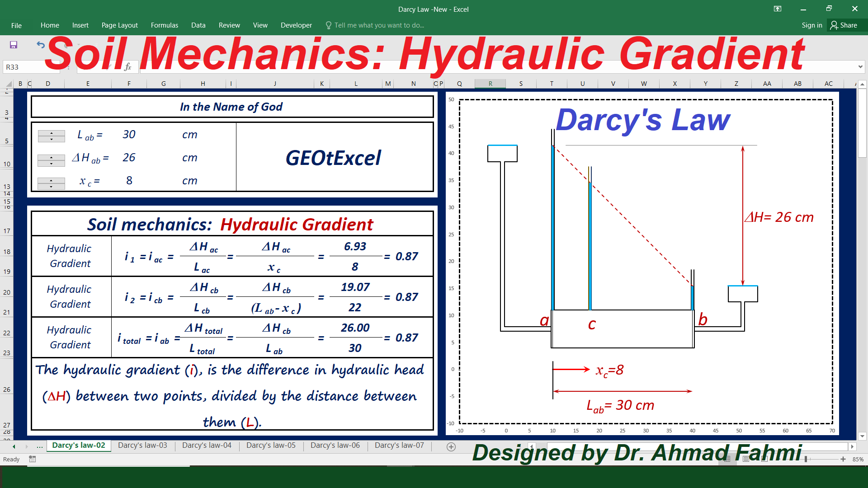Click the 6.93 numerator value
The width and height of the screenshot is (868, 488).
[x=355, y=246]
